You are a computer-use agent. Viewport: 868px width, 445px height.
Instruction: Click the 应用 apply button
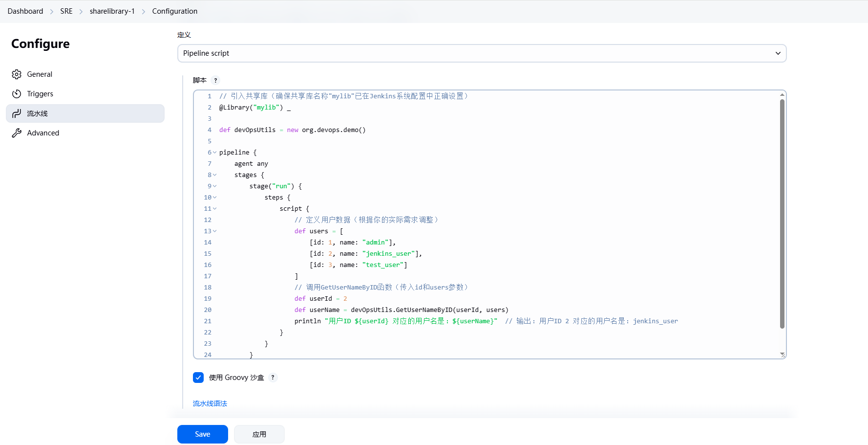(x=259, y=434)
